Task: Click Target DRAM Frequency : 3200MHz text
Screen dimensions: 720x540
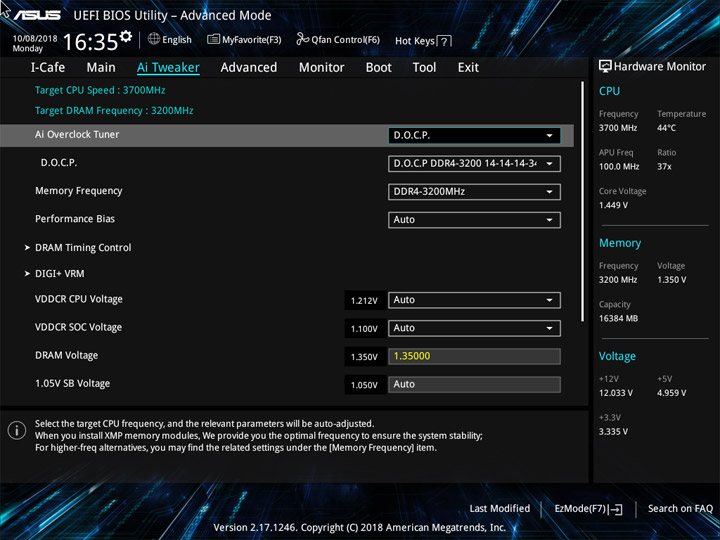Action: click(114, 111)
